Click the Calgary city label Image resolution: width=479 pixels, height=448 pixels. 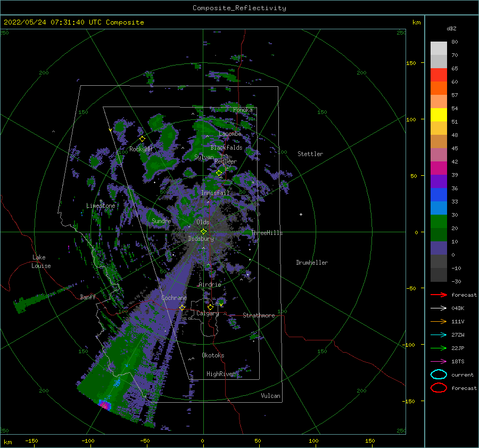point(208,313)
